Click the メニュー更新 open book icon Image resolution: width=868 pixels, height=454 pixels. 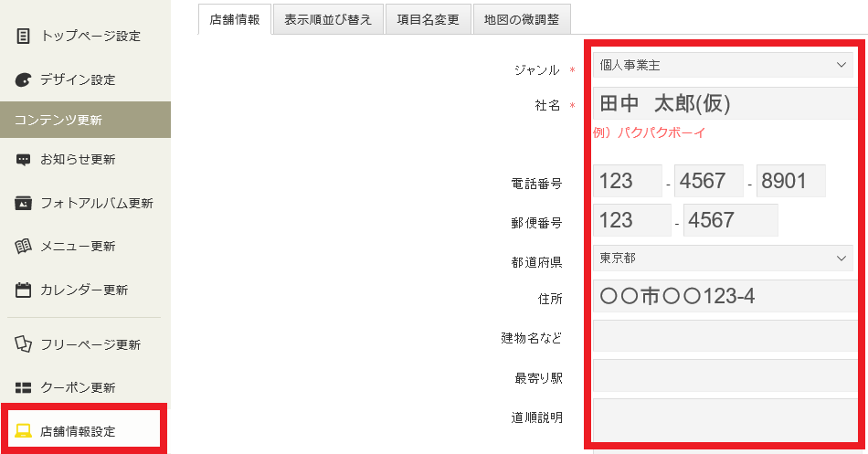coord(23,246)
